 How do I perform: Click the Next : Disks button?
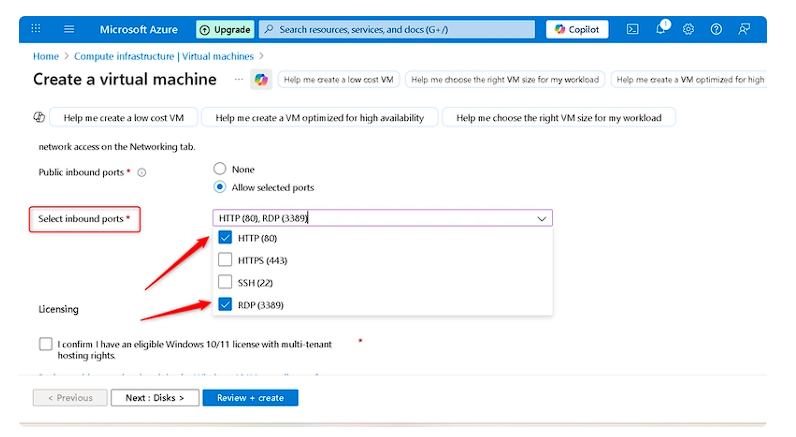(x=155, y=398)
